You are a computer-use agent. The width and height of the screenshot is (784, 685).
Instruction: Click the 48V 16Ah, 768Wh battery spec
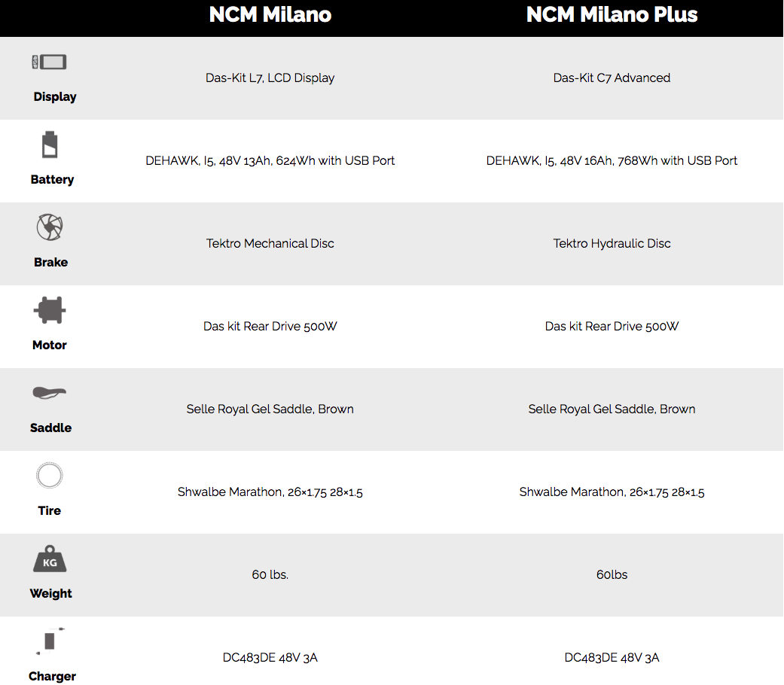point(612,160)
